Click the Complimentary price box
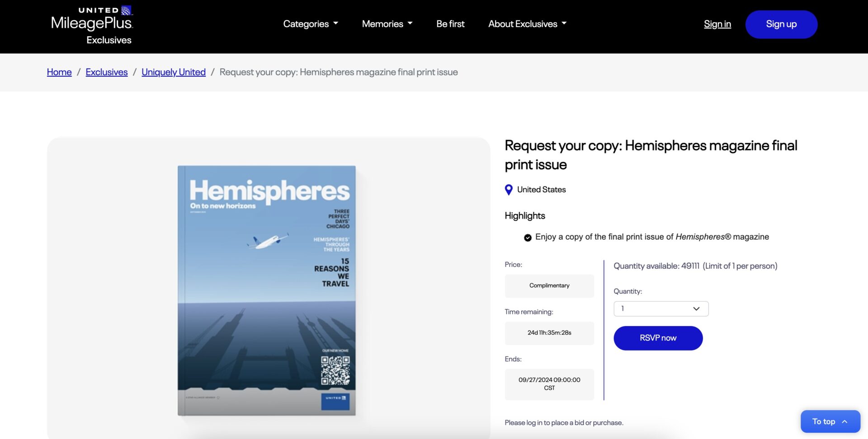Viewport: 868px width, 439px height. [x=549, y=285]
